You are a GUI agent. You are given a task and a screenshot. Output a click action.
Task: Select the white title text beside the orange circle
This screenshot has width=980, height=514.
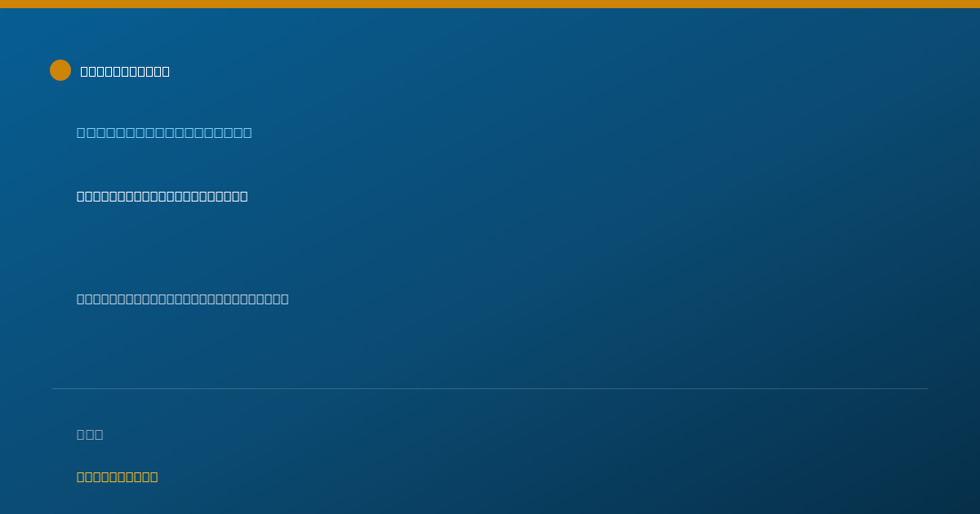pos(125,71)
